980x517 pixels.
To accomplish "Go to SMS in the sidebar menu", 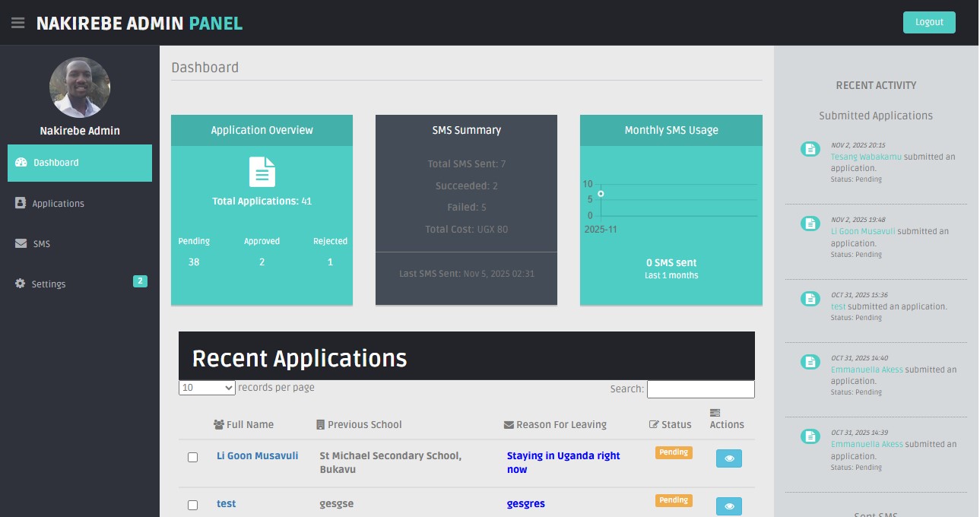I will click(41, 244).
